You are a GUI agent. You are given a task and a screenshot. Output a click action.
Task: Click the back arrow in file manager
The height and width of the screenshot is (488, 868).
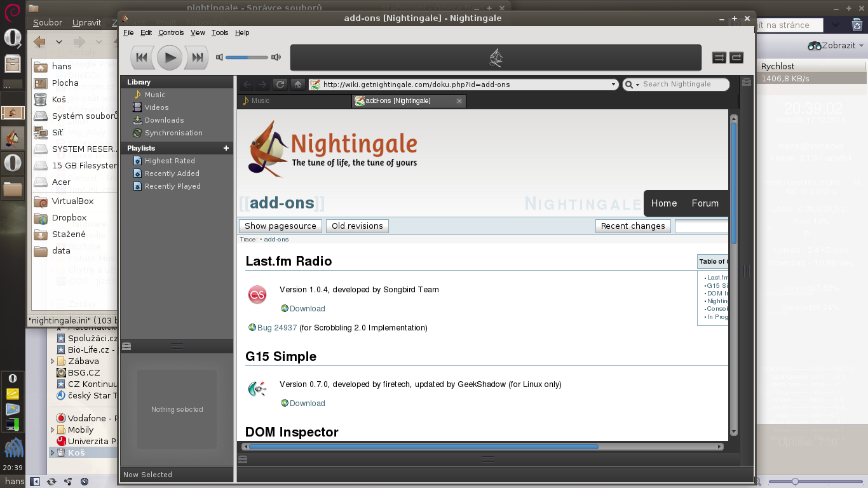39,42
